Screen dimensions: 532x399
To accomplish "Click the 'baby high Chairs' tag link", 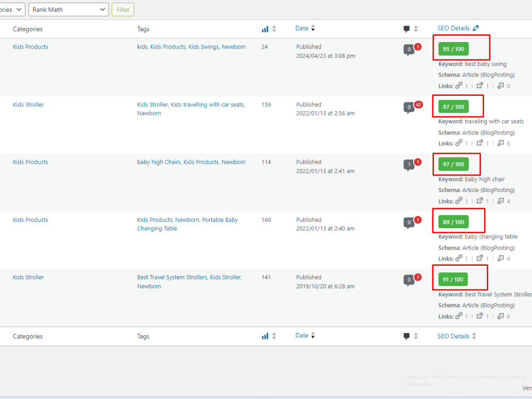I will point(159,162).
